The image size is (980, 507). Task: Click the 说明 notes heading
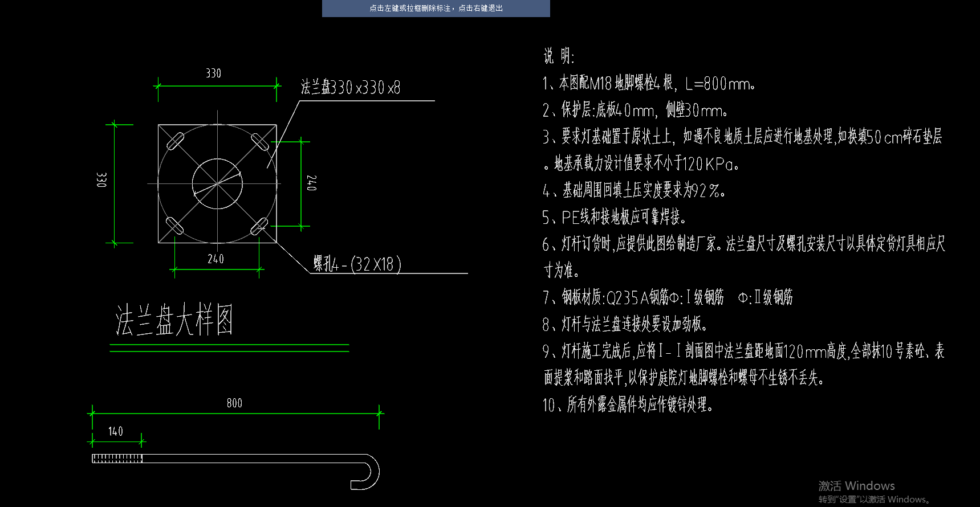tap(558, 56)
